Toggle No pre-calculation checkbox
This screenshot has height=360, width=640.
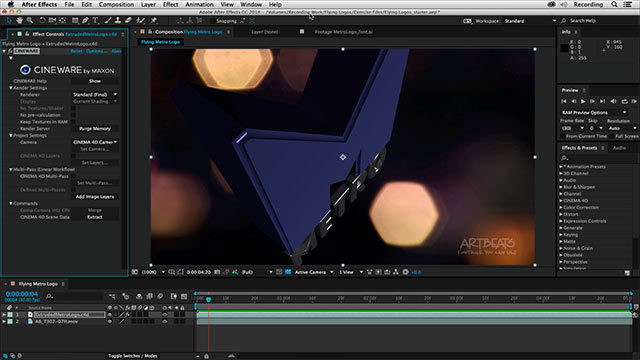[73, 115]
